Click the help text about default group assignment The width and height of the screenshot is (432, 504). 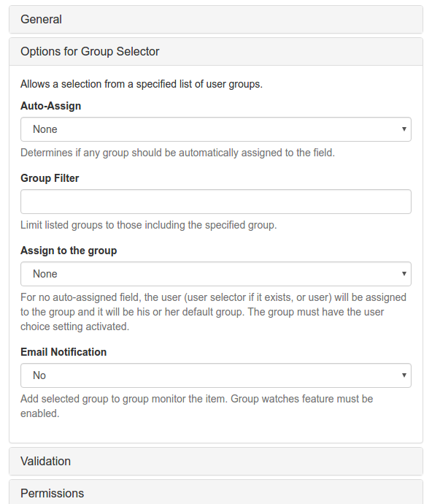[213, 312]
